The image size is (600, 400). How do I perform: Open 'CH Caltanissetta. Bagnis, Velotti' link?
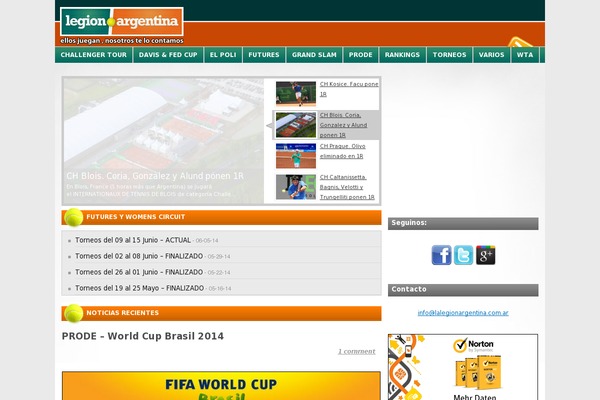click(347, 187)
